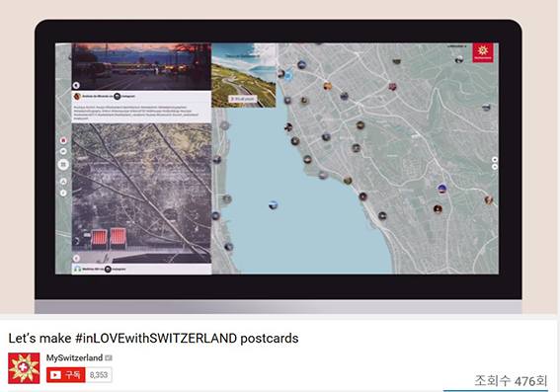Open the red chairs photo in feed

pos(141,194)
